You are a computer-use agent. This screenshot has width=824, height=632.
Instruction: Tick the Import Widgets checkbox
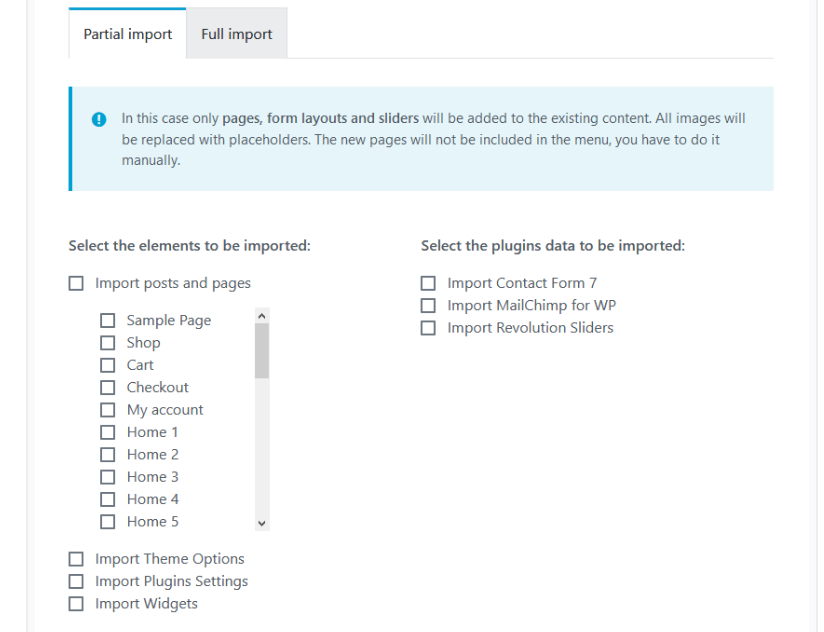(x=76, y=604)
